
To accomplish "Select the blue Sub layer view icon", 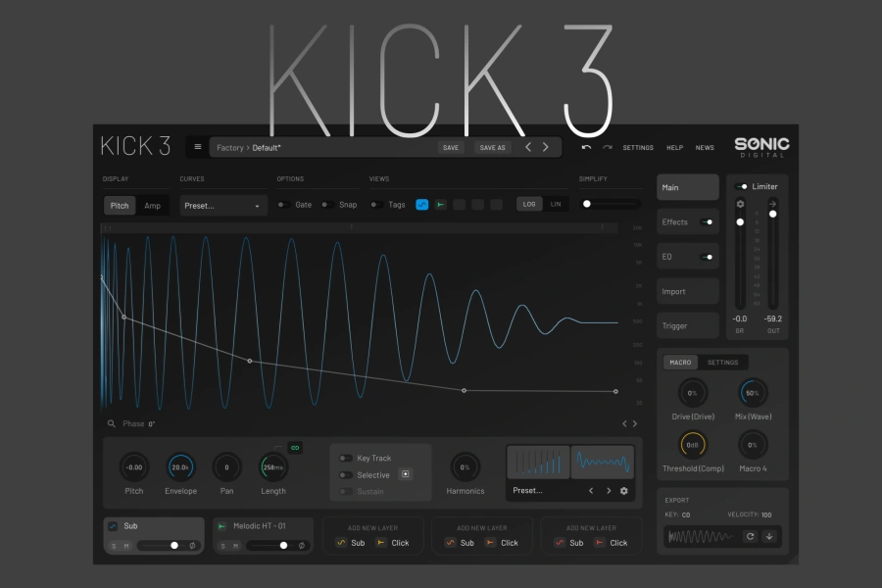I will point(421,205).
